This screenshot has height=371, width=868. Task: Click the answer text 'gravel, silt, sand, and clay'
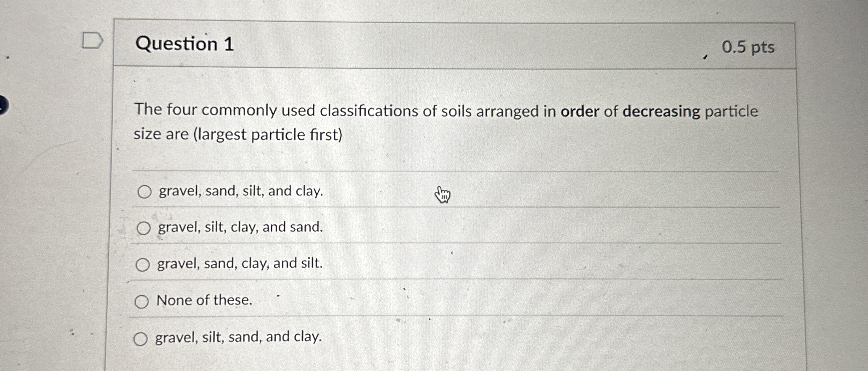(x=238, y=338)
